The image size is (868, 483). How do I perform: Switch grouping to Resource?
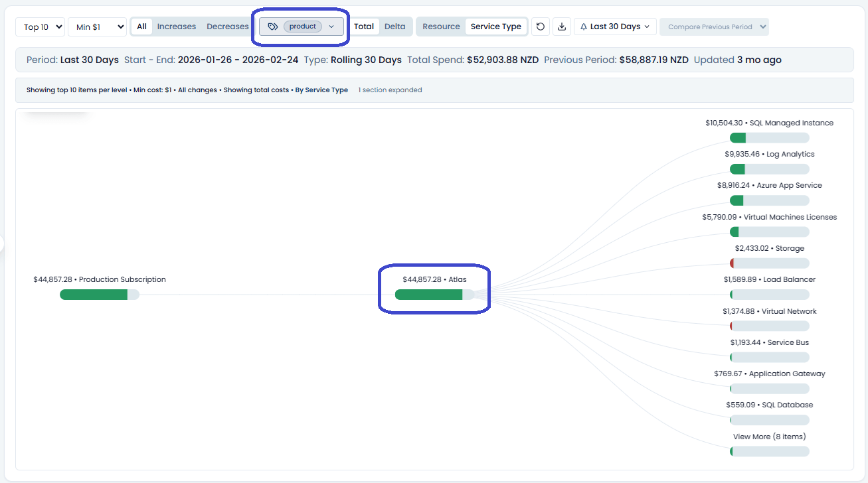pyautogui.click(x=441, y=27)
